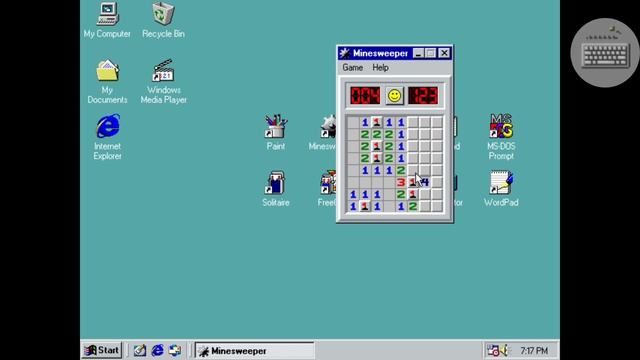Click the timer display showing 123
The width and height of the screenshot is (640, 360).
[423, 96]
